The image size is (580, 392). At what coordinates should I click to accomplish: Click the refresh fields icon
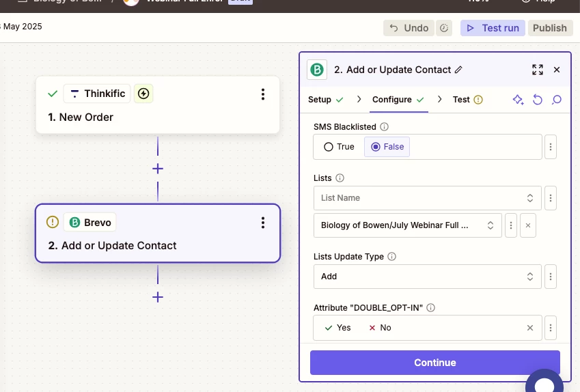[x=538, y=100]
